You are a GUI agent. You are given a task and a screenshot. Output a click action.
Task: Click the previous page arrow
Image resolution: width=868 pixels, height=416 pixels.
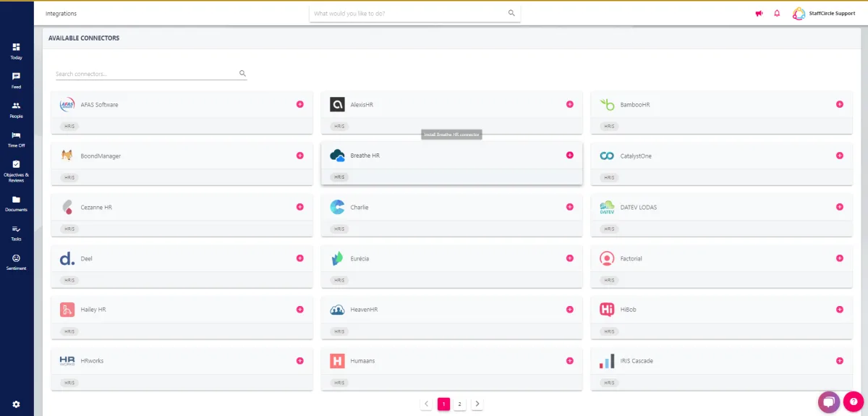427,404
